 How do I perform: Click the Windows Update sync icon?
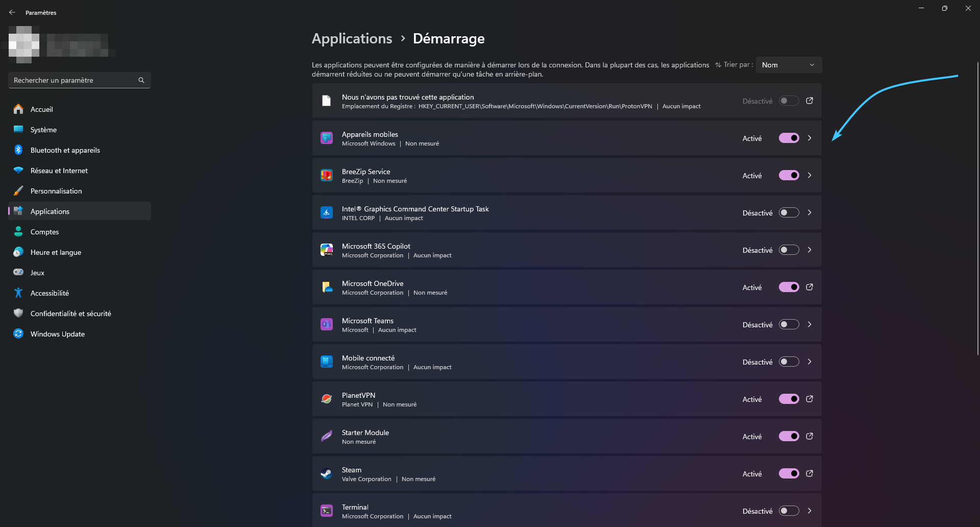click(18, 333)
